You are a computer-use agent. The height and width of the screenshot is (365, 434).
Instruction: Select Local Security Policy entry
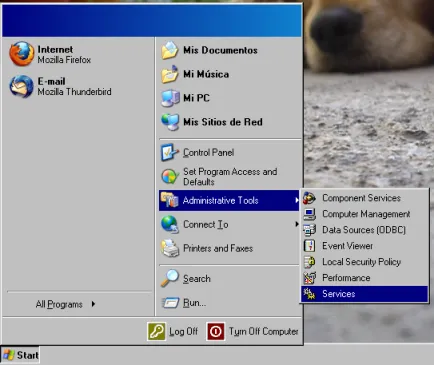coord(364,262)
